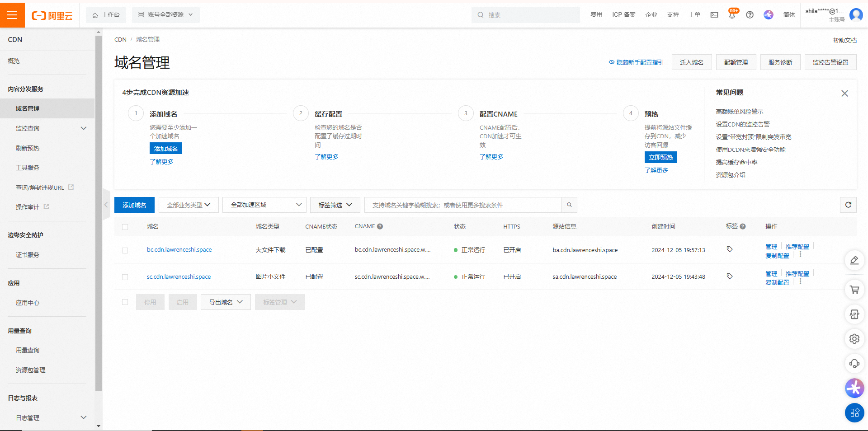Open the notifications bell

point(732,15)
